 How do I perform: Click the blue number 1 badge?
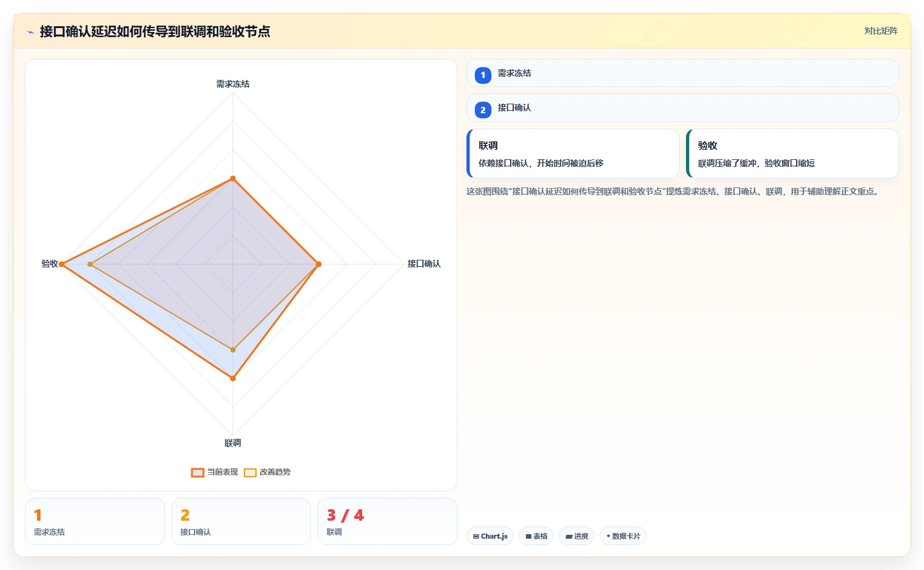click(x=483, y=75)
